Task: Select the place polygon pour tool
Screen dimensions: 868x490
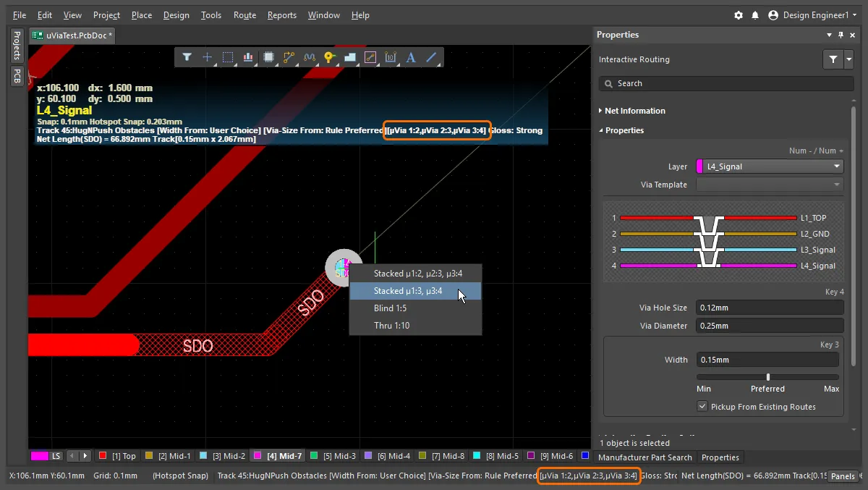Action: coord(350,57)
